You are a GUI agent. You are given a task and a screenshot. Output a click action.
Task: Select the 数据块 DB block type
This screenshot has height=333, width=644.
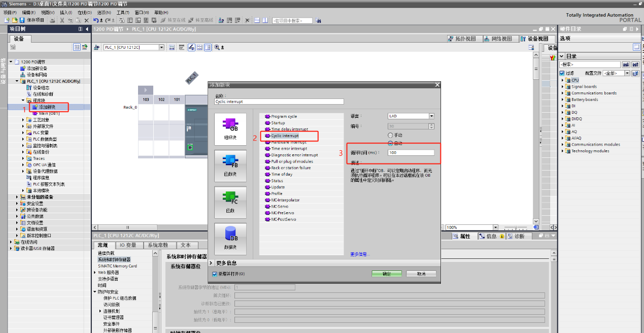(230, 239)
